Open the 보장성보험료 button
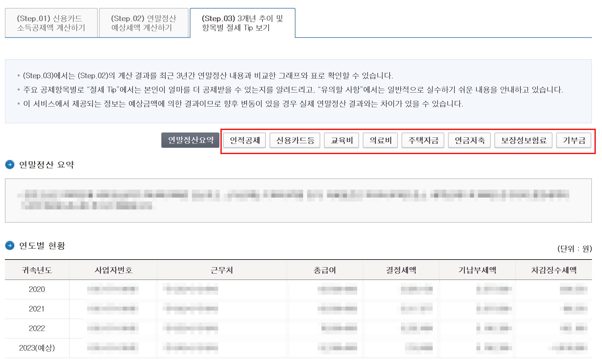The width and height of the screenshot is (602, 364). pyautogui.click(x=523, y=140)
